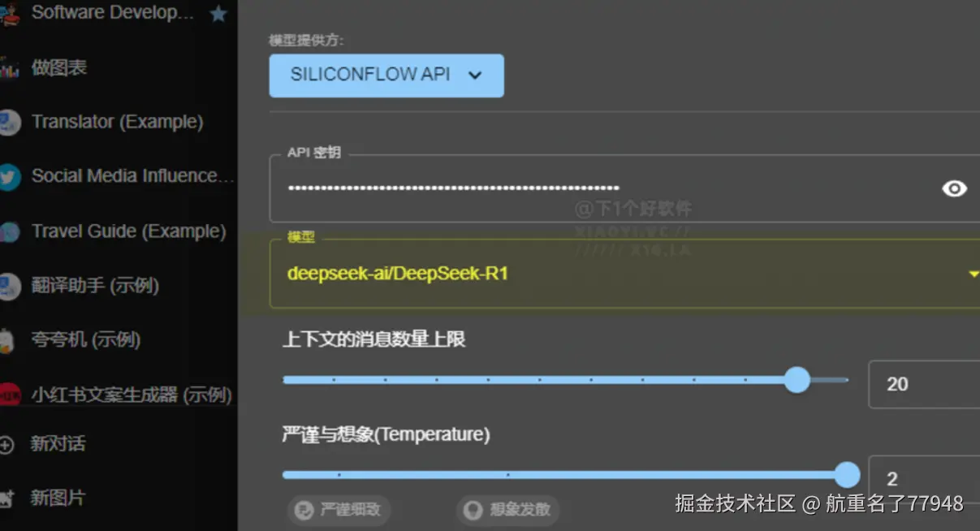Click the image icon for 新图片
Image resolution: width=980 pixels, height=531 pixels.
click(6, 499)
